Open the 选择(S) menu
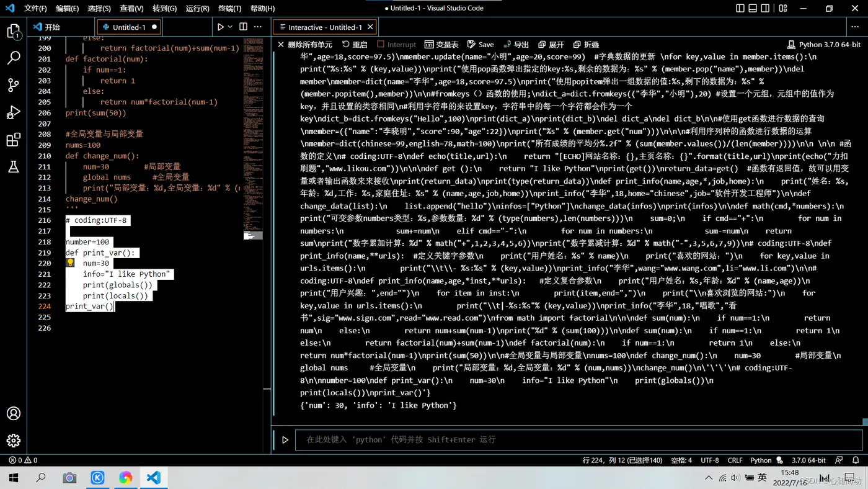 [99, 9]
